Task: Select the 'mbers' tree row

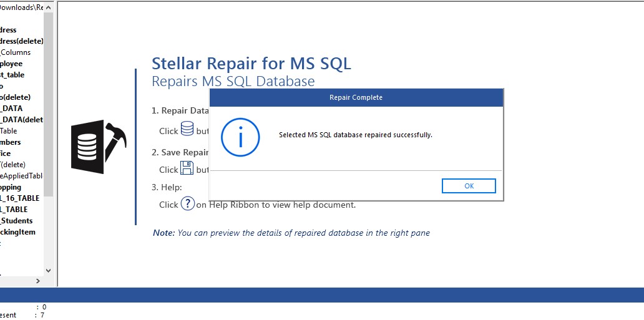Action: (10, 142)
